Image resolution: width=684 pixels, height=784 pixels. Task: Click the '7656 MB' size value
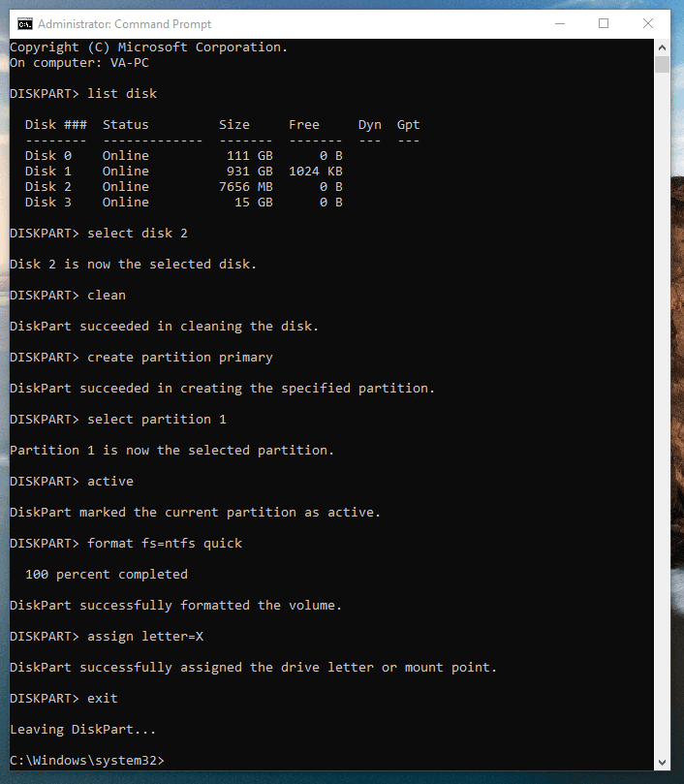[246, 187]
